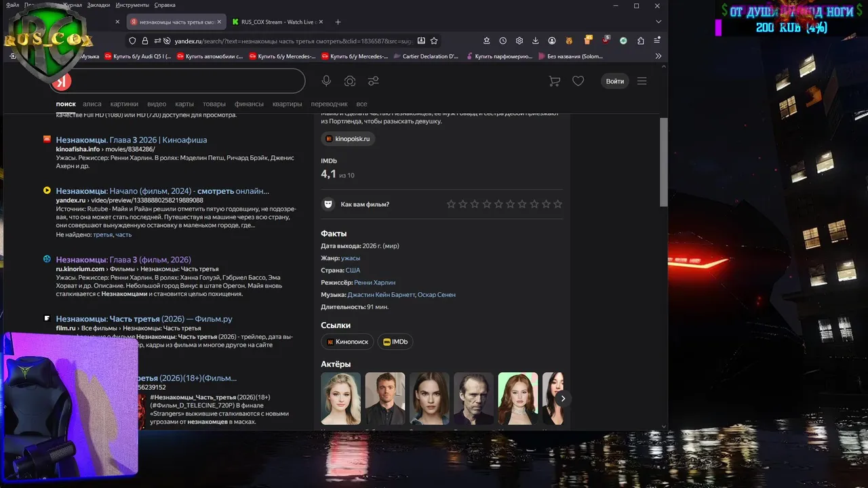Open the shopping cart icon

[554, 81]
